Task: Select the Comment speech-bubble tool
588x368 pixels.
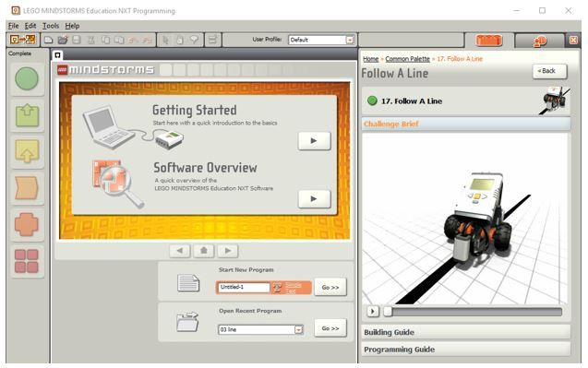Action: tap(194, 40)
